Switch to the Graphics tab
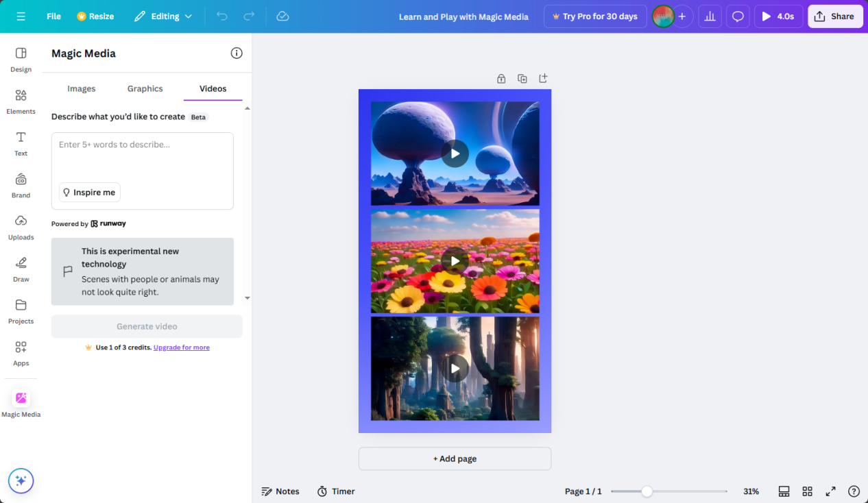Screen dimensions: 868x503 pyautogui.click(x=145, y=88)
